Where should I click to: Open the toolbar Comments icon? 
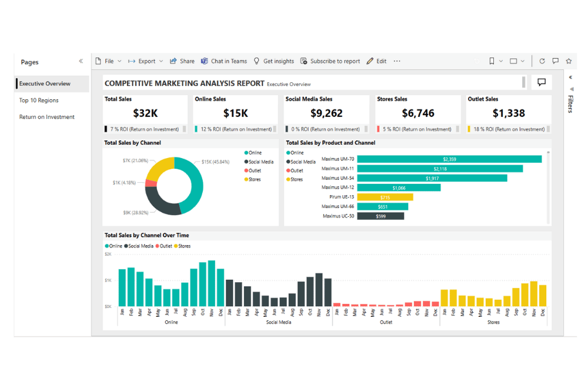(x=555, y=61)
